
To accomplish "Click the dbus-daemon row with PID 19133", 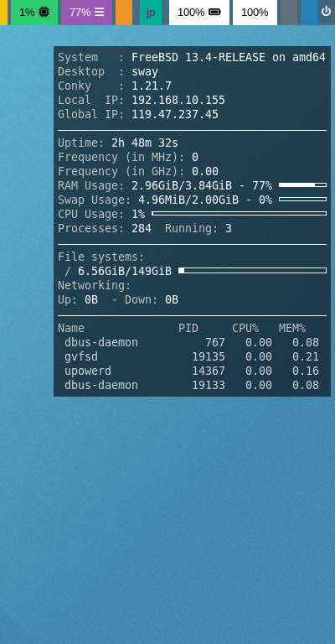I will 192,385.
